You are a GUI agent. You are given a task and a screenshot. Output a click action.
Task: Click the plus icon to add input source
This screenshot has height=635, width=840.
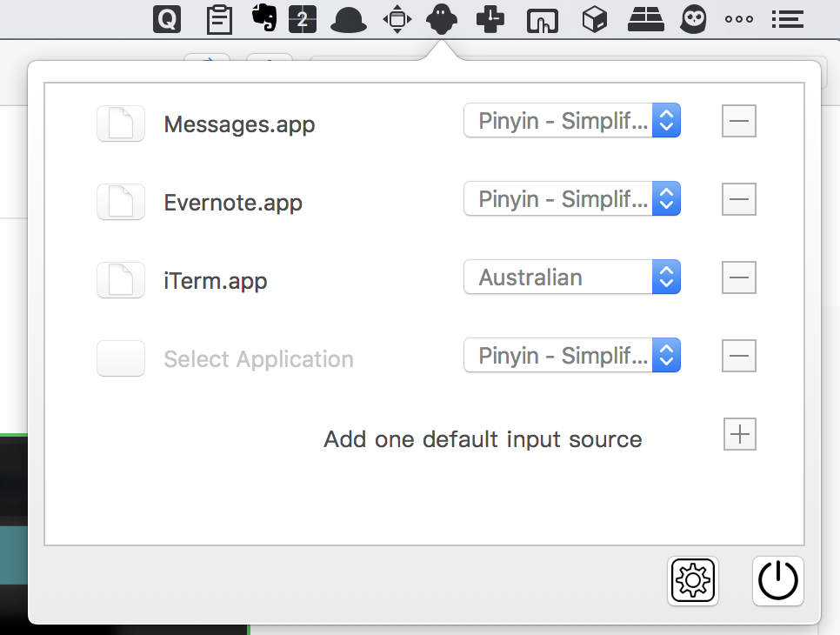(739, 434)
